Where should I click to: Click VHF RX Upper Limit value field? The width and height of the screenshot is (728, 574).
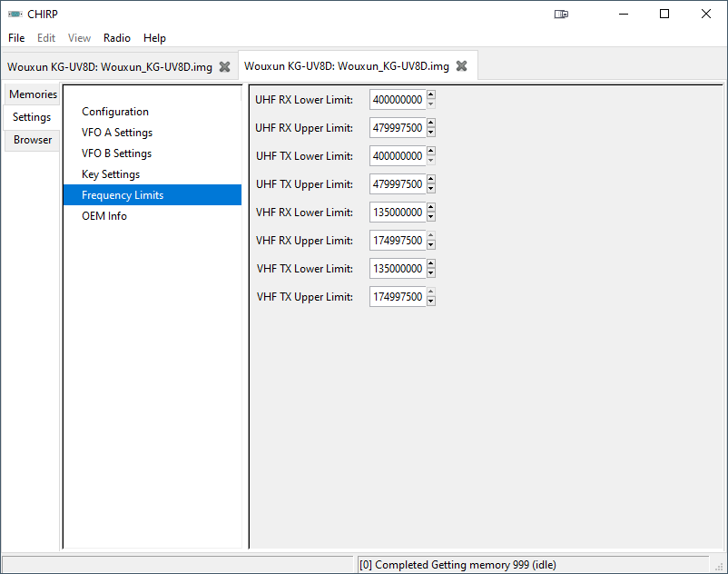(398, 240)
